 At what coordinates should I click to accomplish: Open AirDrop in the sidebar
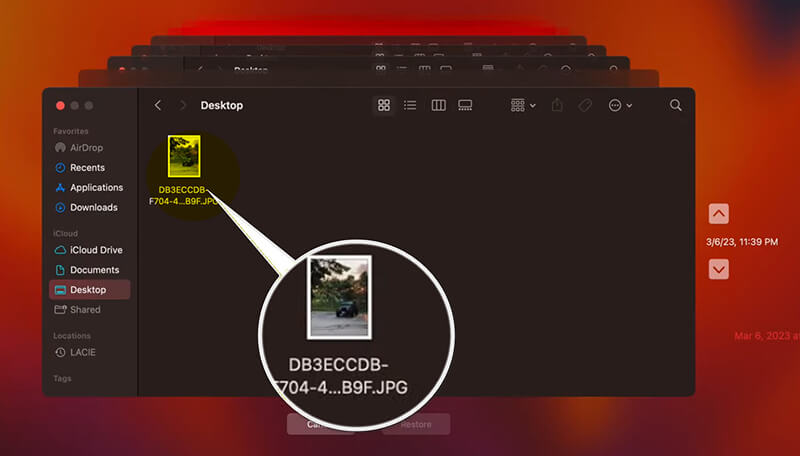click(79, 147)
